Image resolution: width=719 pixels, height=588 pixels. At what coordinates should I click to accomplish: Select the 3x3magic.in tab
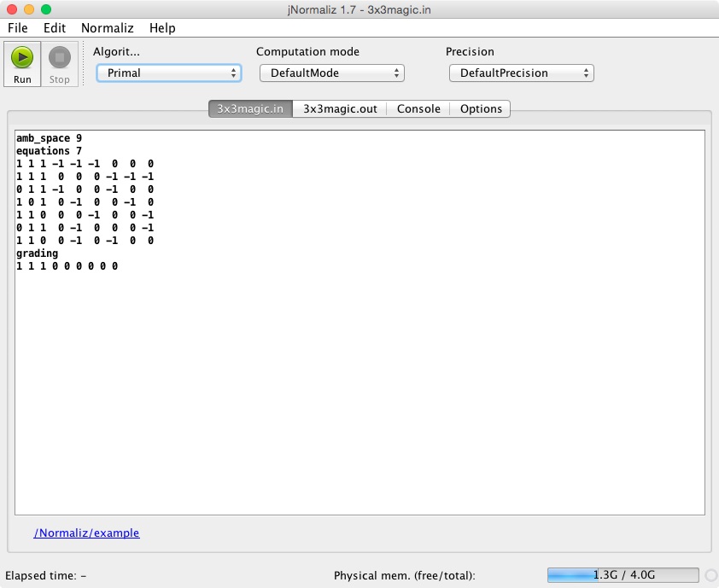[x=250, y=109]
